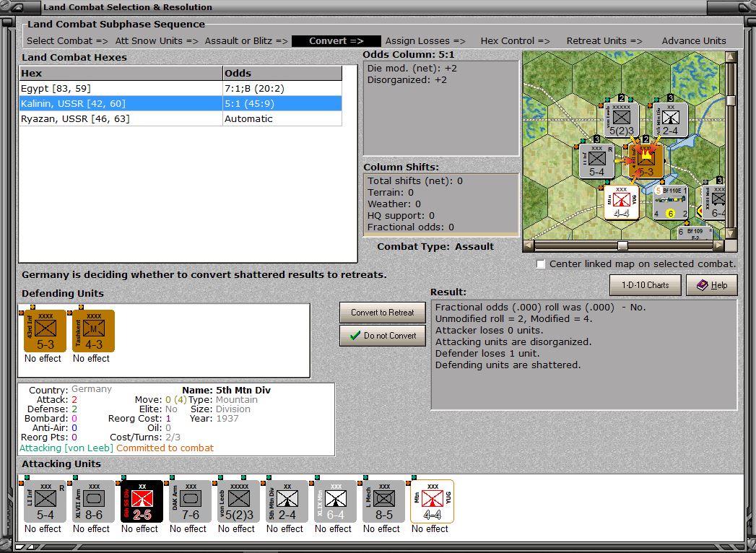The height and width of the screenshot is (553, 756).
Task: Enable center linked map on selected combat
Action: pos(541,264)
